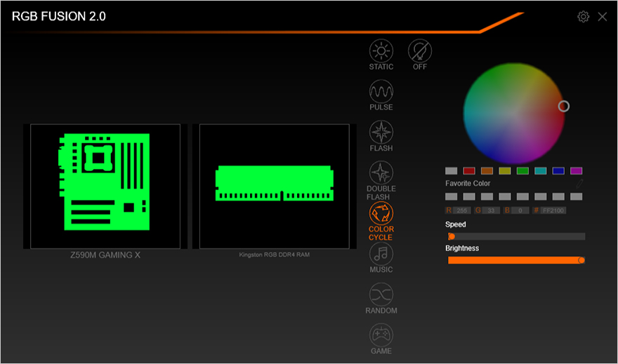Screen dimensions: 618x364
Task: Choose the Game lighting mode
Action: (381, 335)
